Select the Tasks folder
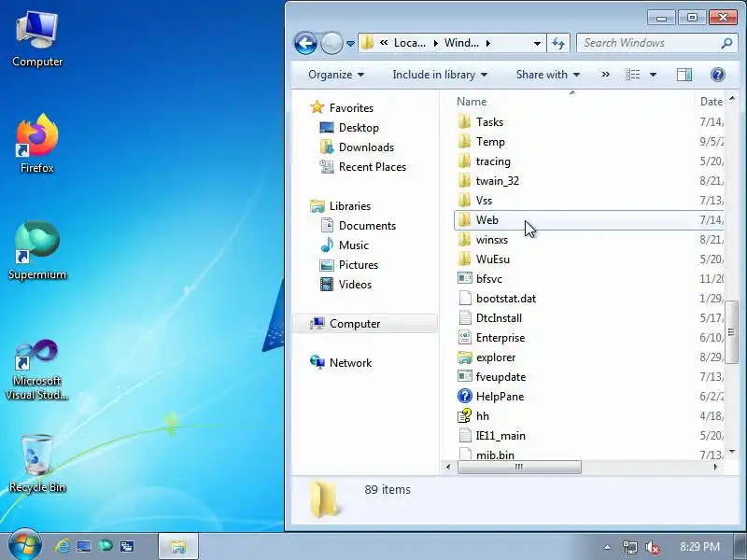Screen dimensions: 747x560 tap(489, 122)
